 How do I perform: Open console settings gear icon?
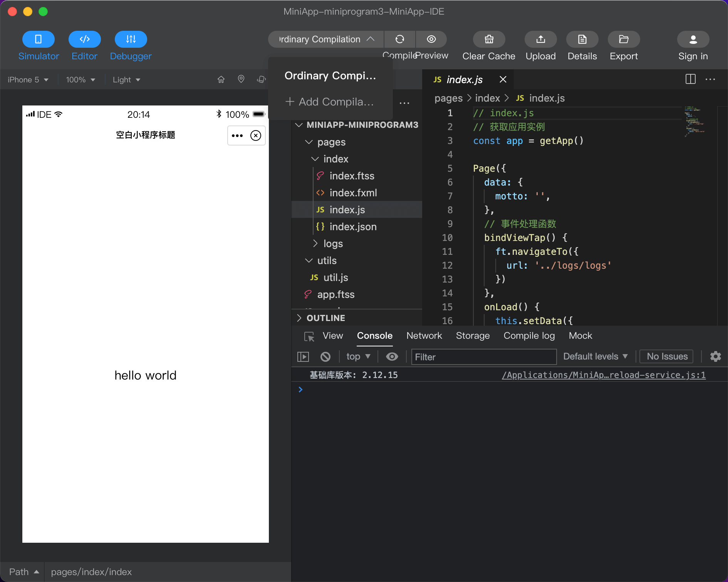point(715,357)
